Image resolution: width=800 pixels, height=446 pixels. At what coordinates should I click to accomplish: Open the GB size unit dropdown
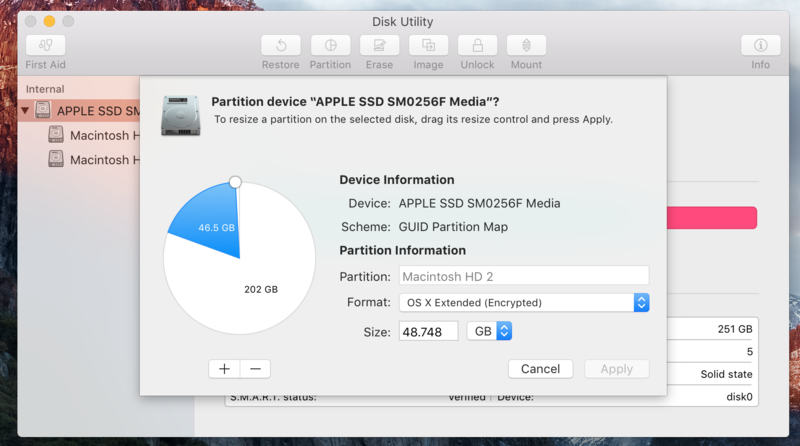(x=489, y=331)
